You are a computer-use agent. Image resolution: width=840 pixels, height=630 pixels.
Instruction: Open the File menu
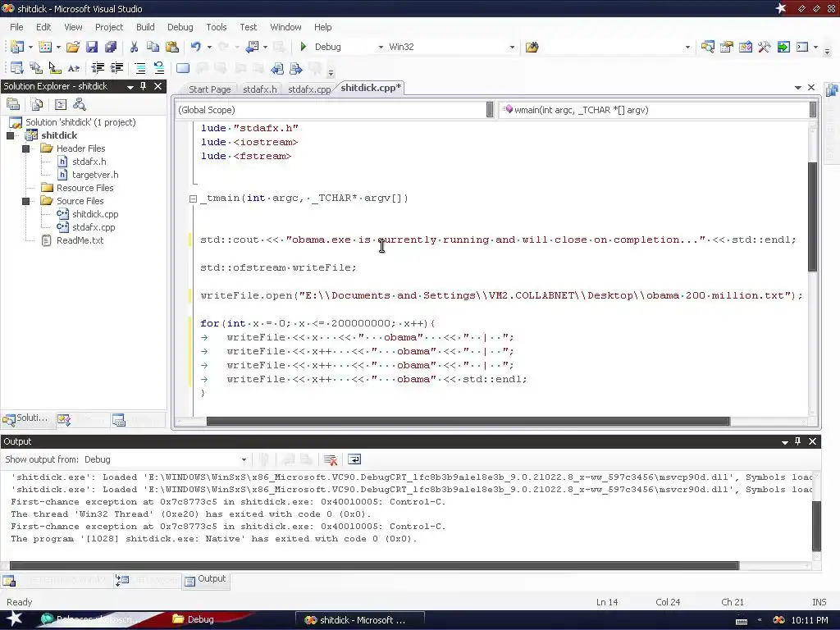(16, 27)
